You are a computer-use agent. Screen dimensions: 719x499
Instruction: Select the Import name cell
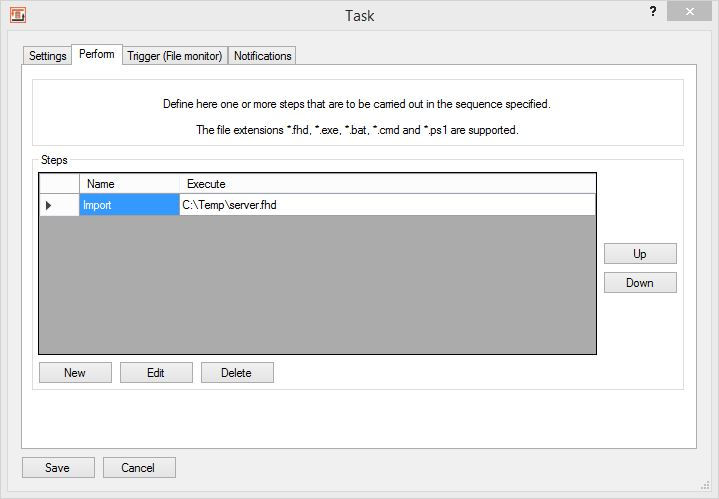point(129,205)
